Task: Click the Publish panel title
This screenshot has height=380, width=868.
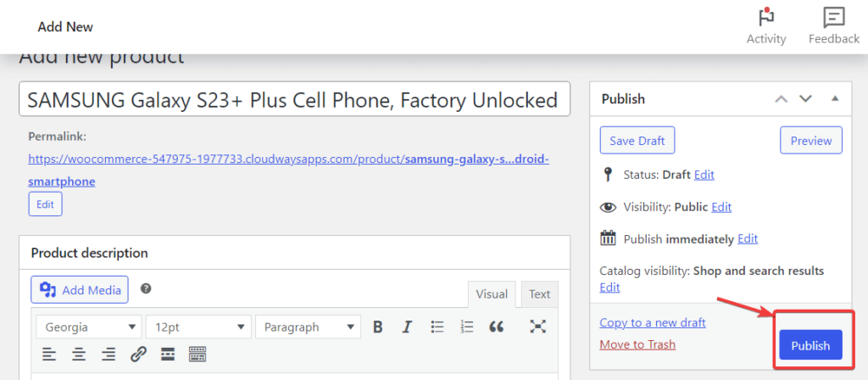Action: tap(623, 99)
